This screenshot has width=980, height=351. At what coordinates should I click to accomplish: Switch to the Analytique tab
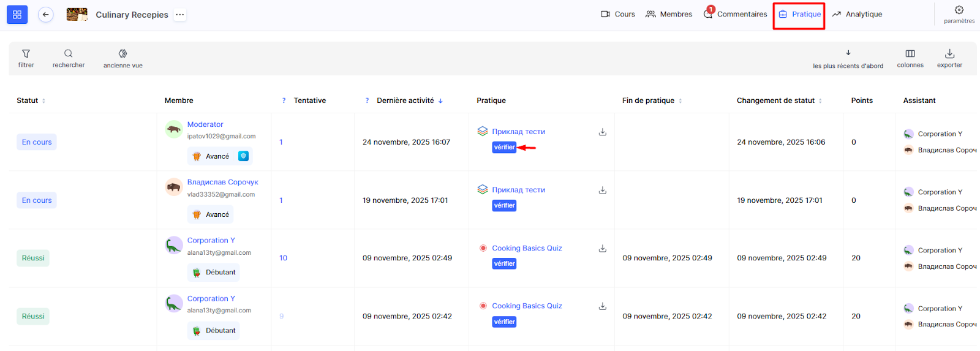click(857, 14)
